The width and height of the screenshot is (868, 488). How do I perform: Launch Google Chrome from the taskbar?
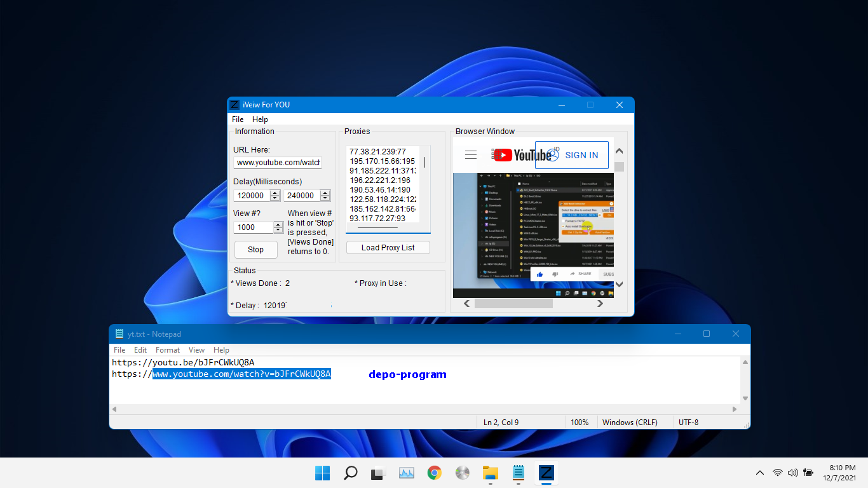pos(435,473)
